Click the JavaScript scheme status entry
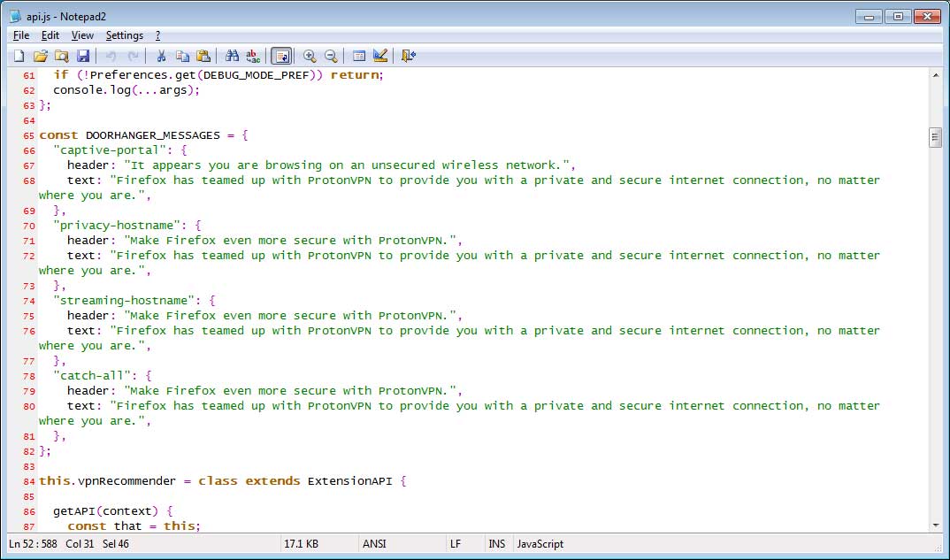The image size is (950, 560). (540, 544)
